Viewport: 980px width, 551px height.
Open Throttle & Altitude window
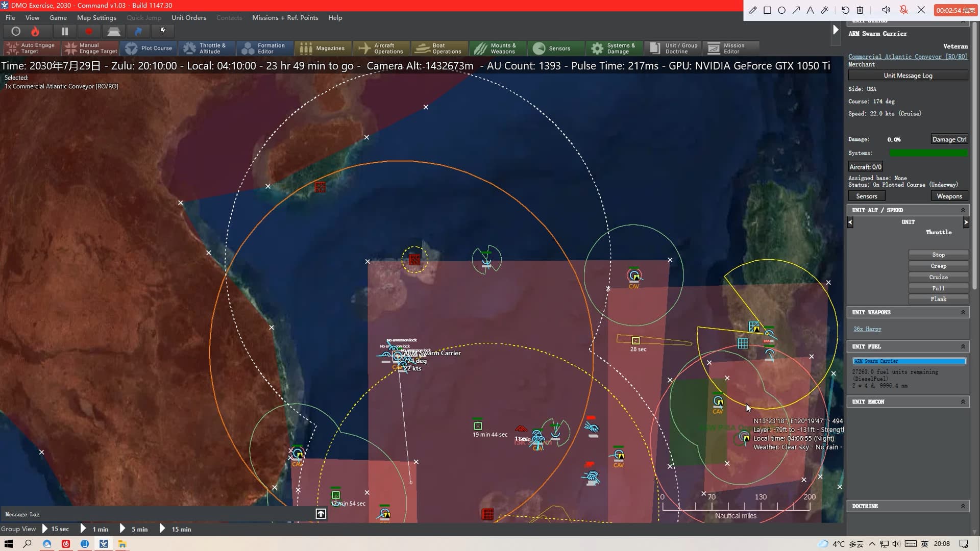(x=206, y=48)
